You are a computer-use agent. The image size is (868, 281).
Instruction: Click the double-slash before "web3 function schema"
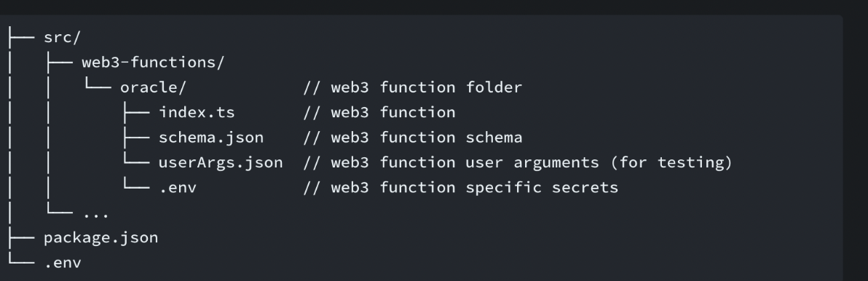point(312,137)
